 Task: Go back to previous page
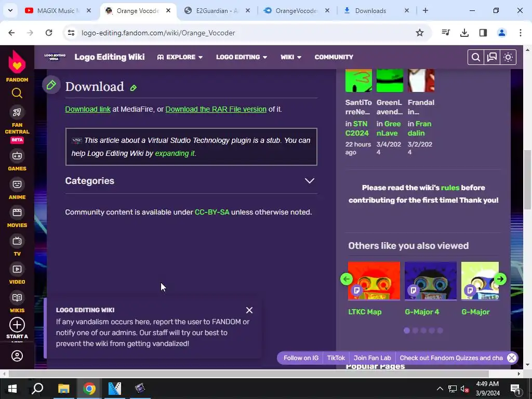[11, 33]
